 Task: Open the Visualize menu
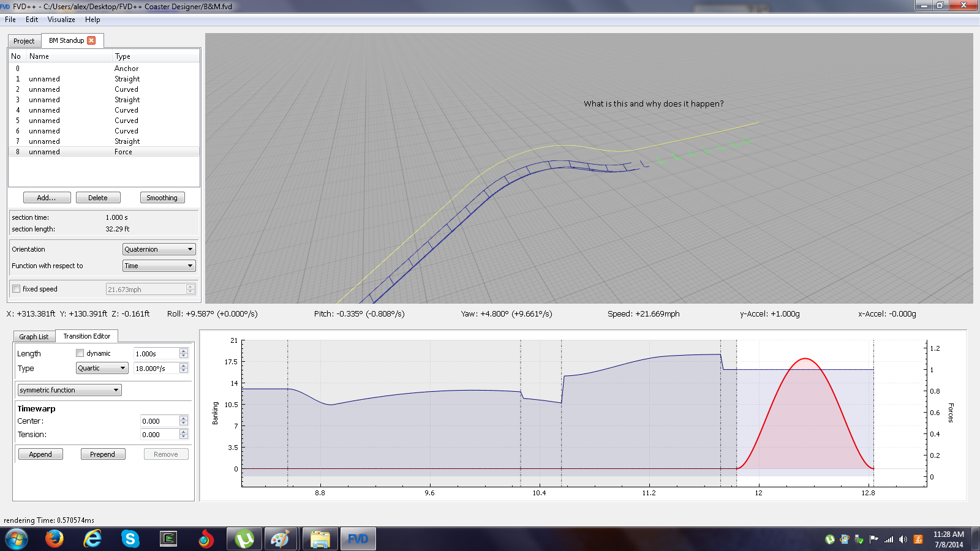pos(61,20)
